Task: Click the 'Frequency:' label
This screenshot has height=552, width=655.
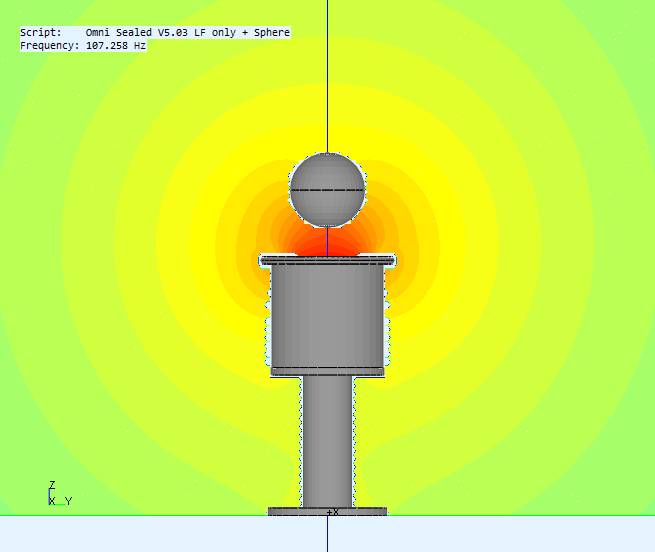Action: [50, 46]
